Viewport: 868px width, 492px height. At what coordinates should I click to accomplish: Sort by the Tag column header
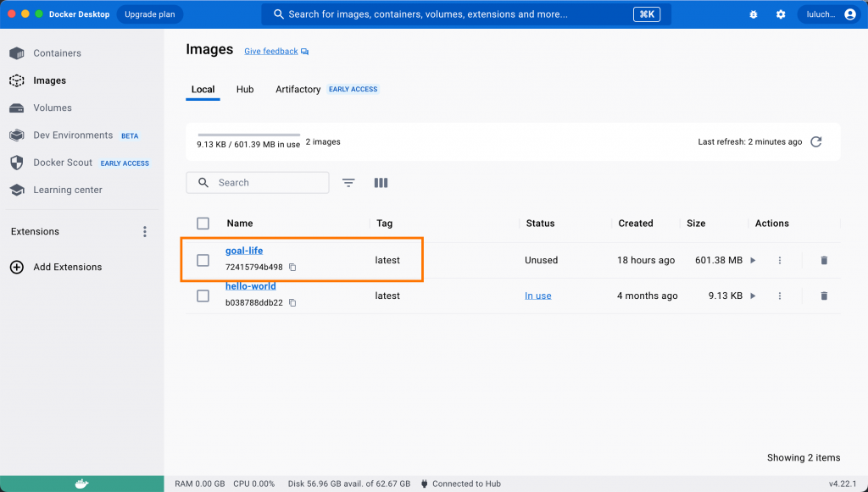[x=384, y=224]
